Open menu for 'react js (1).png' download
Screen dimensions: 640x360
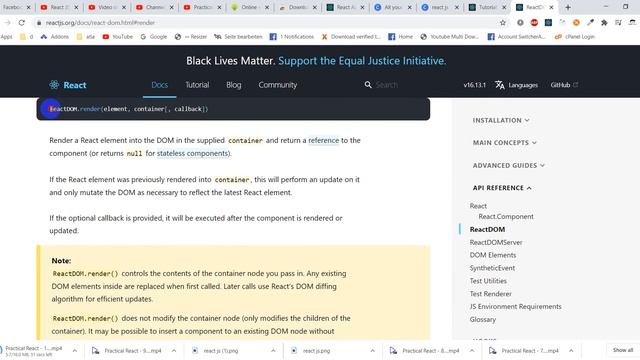(x=273, y=351)
